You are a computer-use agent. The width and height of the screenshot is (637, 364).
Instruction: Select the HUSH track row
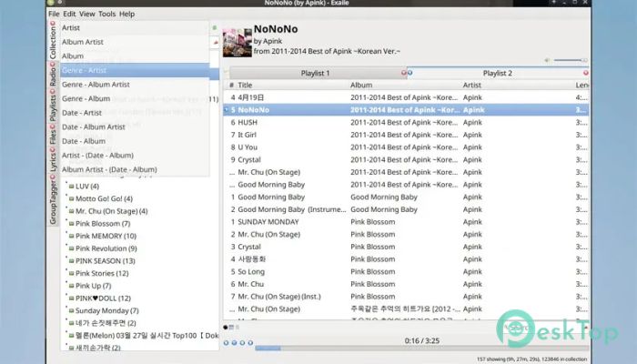(406, 122)
